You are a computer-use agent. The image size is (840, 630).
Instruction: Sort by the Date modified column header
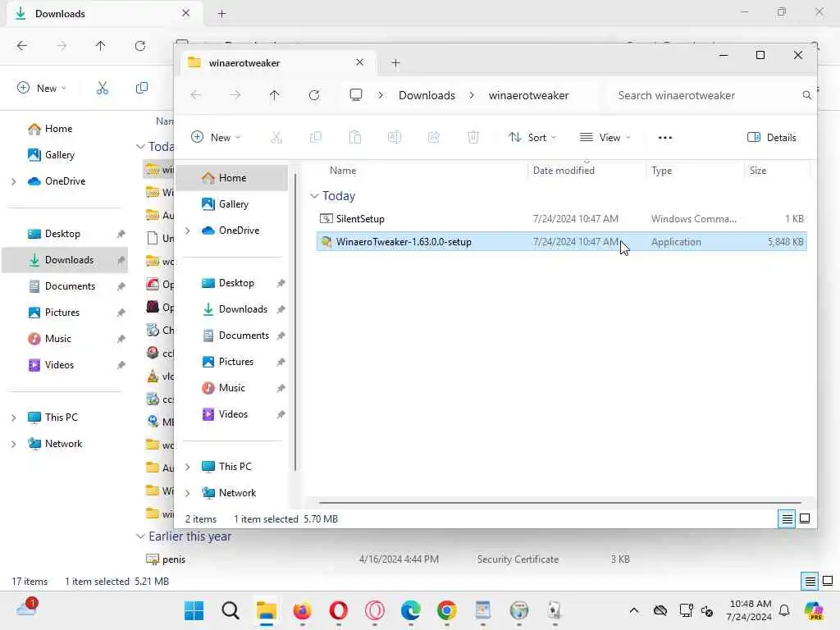tap(564, 171)
